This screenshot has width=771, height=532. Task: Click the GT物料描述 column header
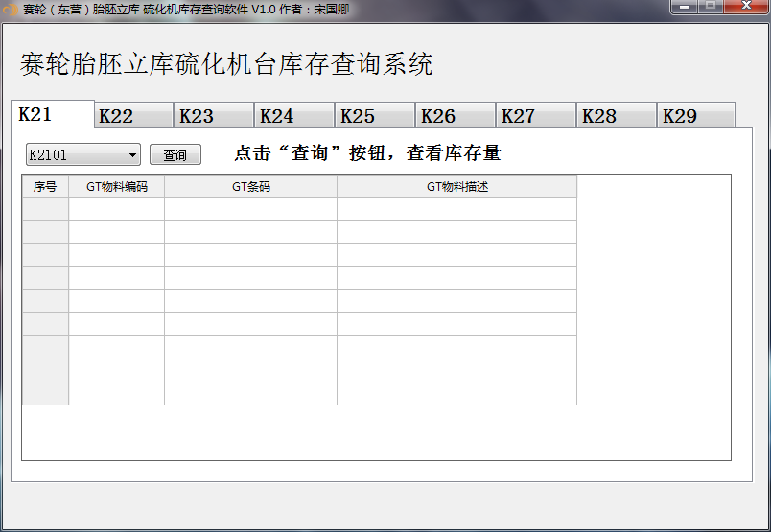pyautogui.click(x=456, y=187)
